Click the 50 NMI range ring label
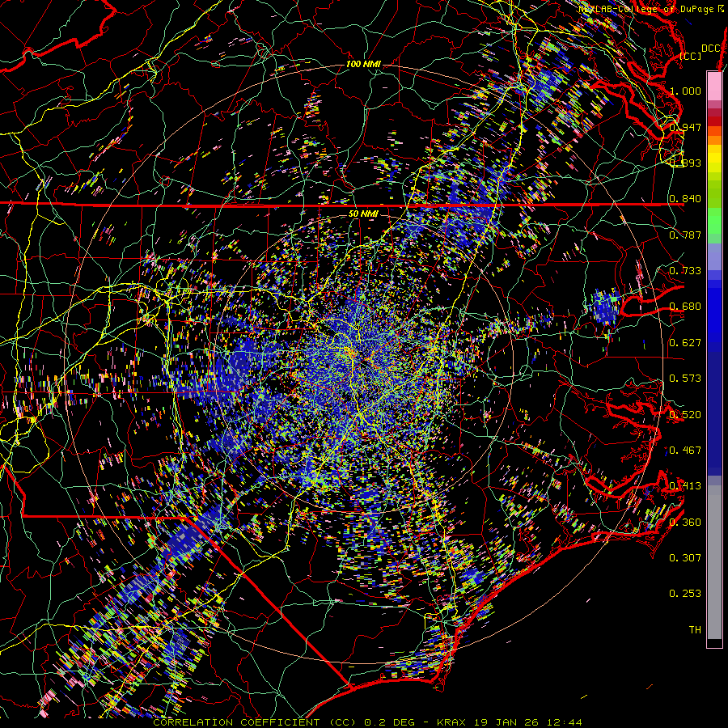The height and width of the screenshot is (728, 728). pyautogui.click(x=363, y=214)
